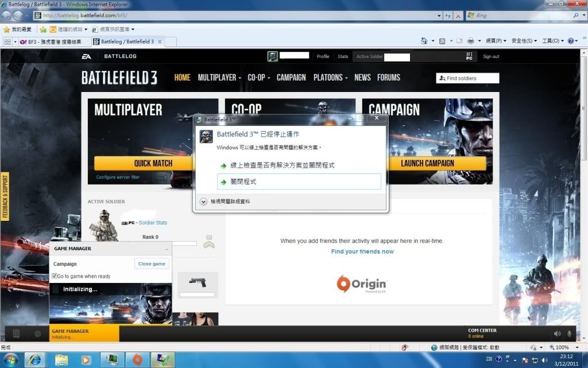This screenshot has width=588, height=368.
Task: Open the FORUMS nav item
Action: (x=389, y=78)
